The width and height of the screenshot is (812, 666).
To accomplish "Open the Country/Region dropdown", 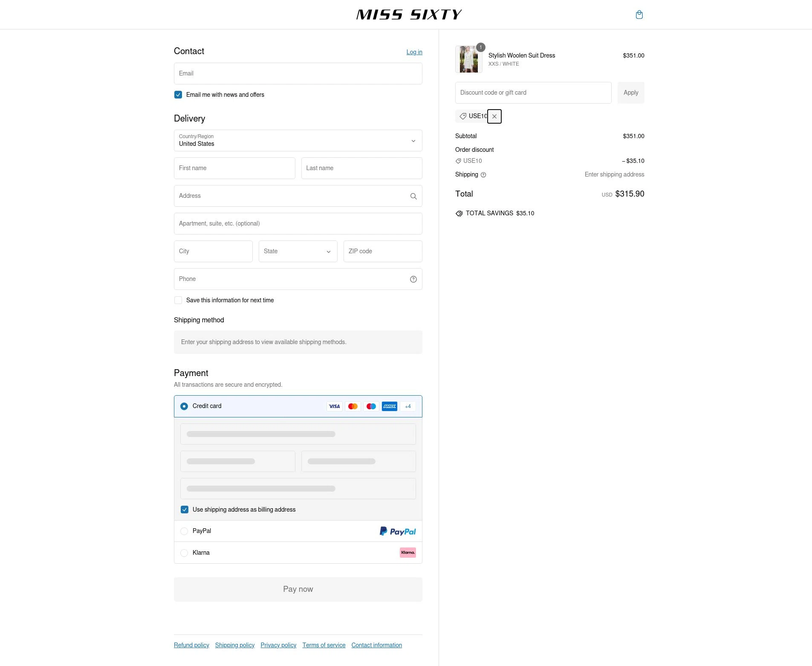I will [298, 141].
